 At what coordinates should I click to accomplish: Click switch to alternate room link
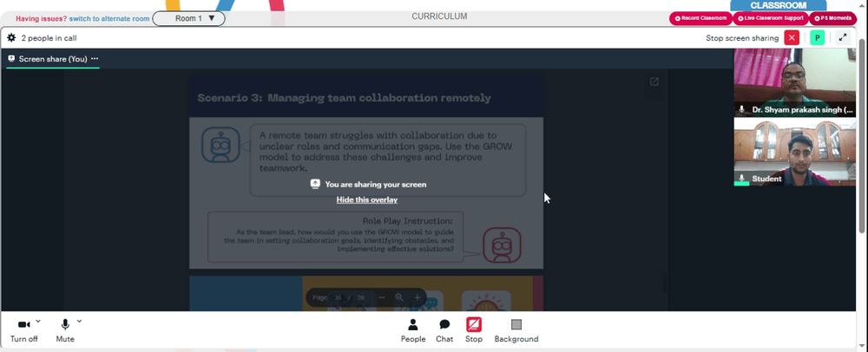click(109, 18)
